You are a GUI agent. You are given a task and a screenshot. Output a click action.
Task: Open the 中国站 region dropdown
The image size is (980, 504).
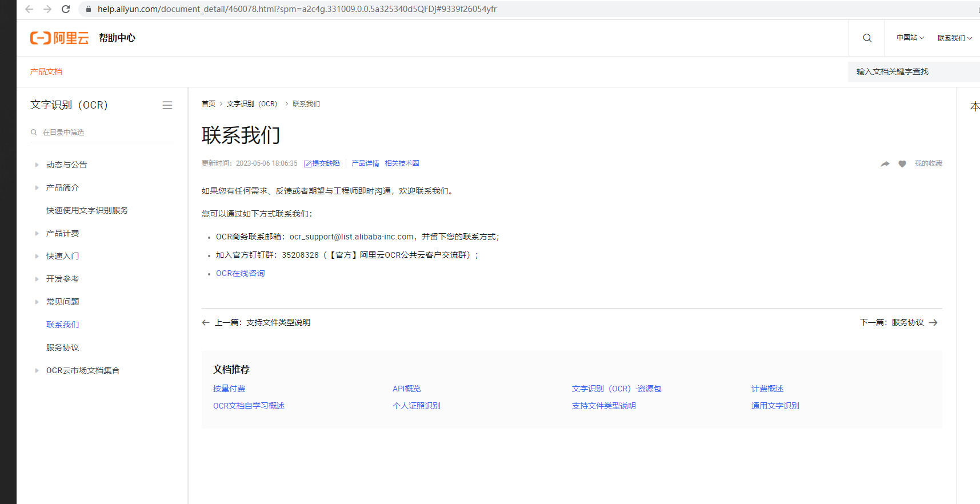(910, 38)
